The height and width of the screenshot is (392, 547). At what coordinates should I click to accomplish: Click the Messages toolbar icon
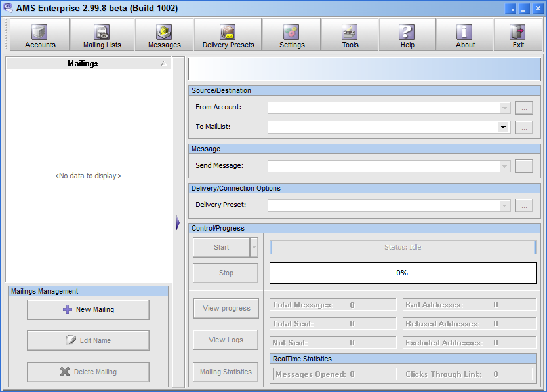pos(164,35)
